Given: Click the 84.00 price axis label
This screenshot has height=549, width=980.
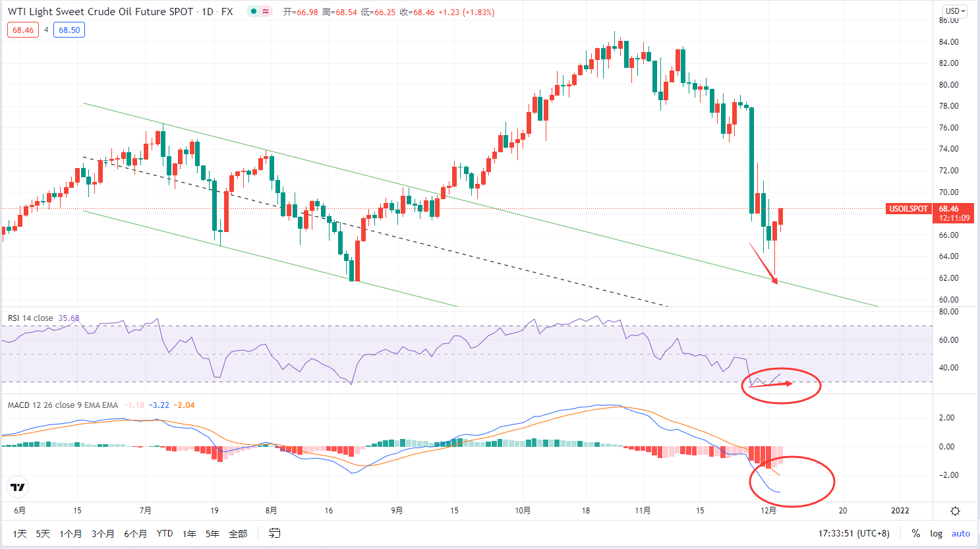Looking at the screenshot, I should [949, 42].
